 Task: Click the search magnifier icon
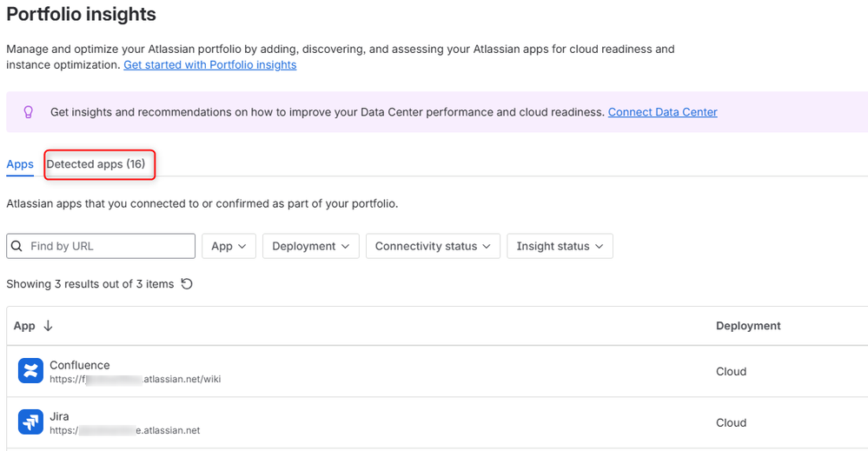tap(17, 246)
